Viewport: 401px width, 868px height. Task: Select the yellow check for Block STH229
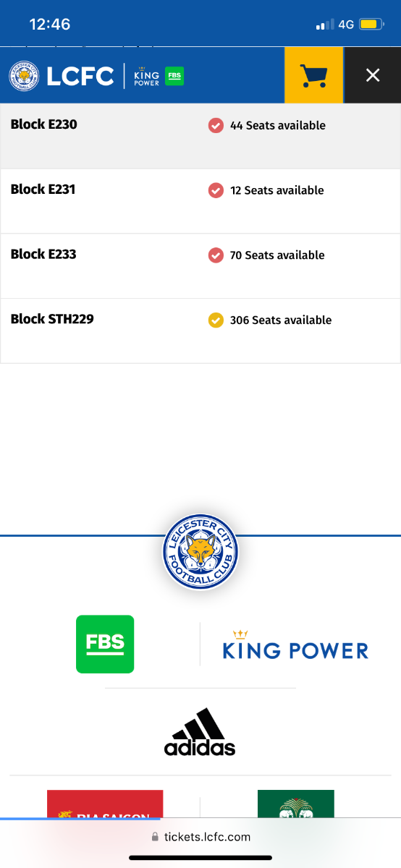(x=216, y=320)
